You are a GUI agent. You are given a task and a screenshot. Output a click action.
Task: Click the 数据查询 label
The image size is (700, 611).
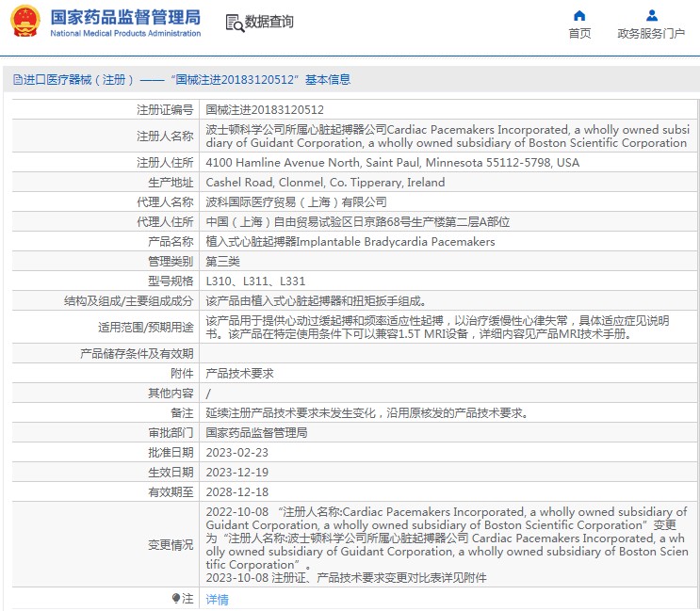point(269,22)
